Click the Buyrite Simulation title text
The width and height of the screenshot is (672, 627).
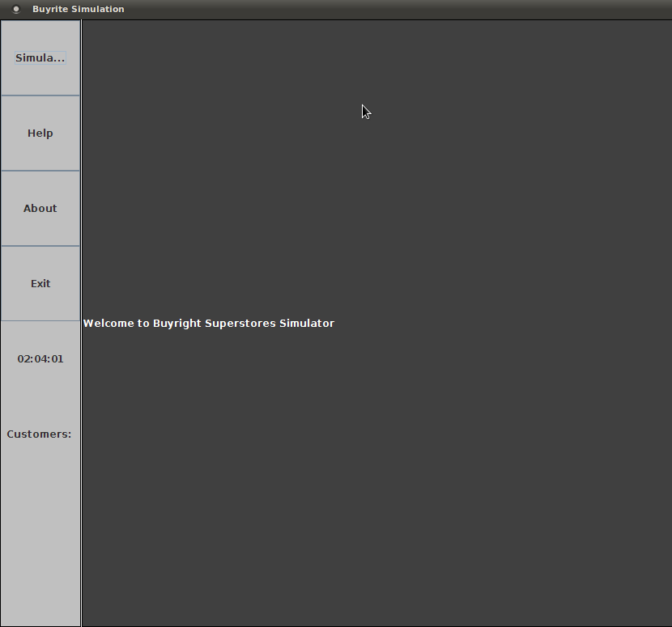pos(79,10)
